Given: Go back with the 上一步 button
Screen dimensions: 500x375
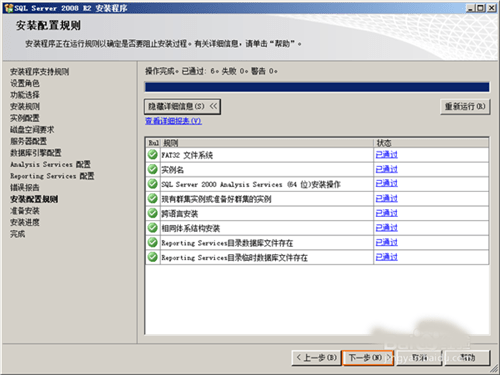Looking at the screenshot, I should coord(316,358).
